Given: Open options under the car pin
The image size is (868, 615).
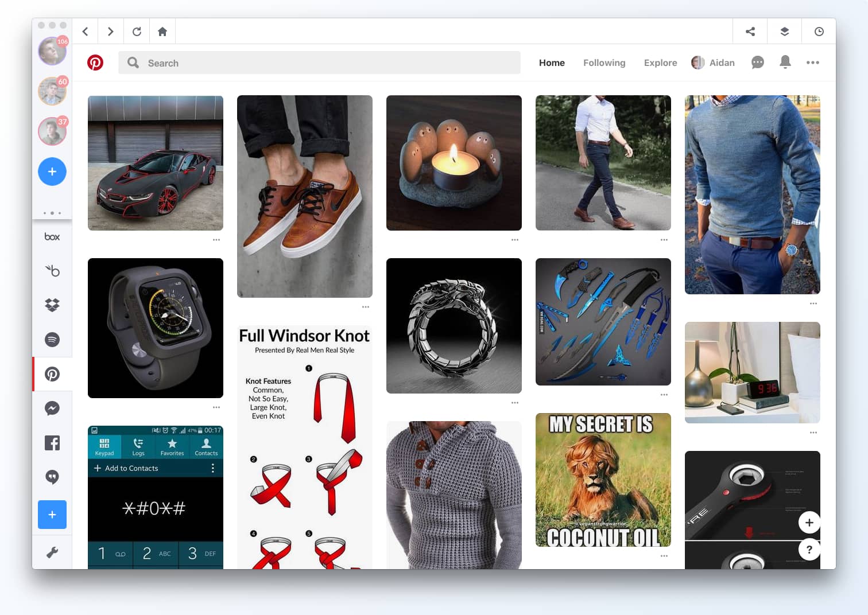Looking at the screenshot, I should 216,240.
